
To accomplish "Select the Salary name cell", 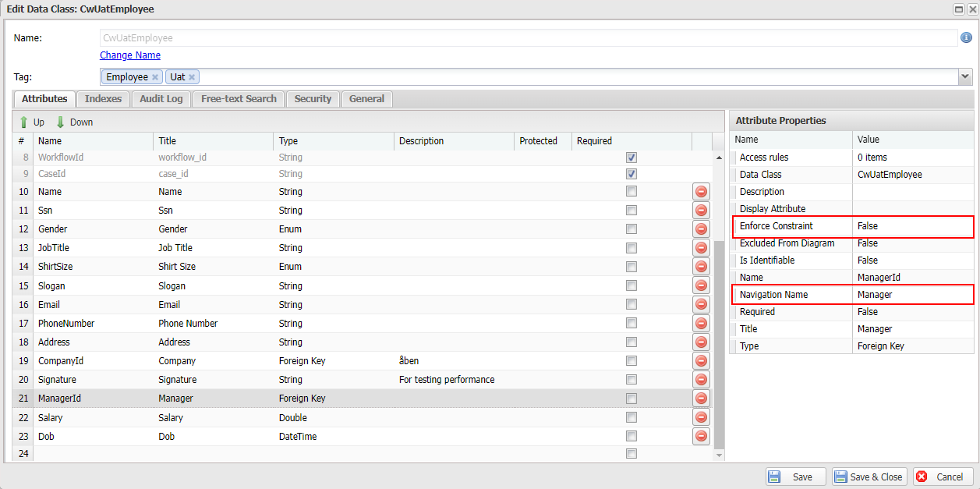I will [x=94, y=418].
